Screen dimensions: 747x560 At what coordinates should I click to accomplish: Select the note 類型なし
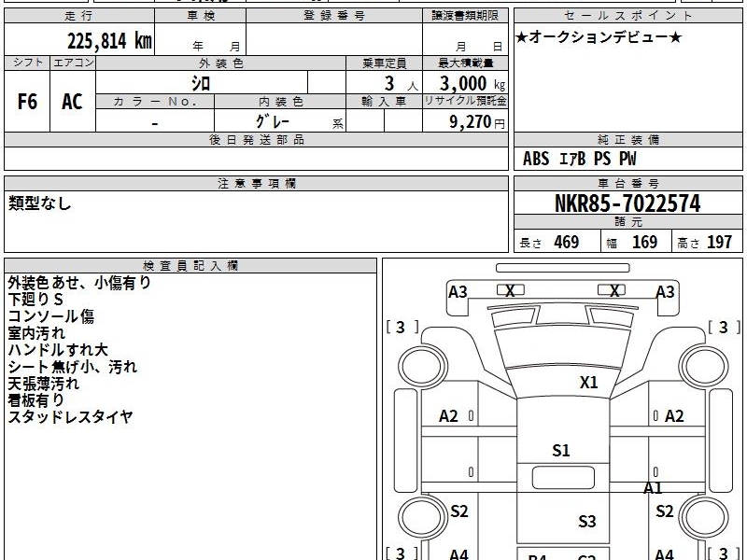[x=39, y=203]
